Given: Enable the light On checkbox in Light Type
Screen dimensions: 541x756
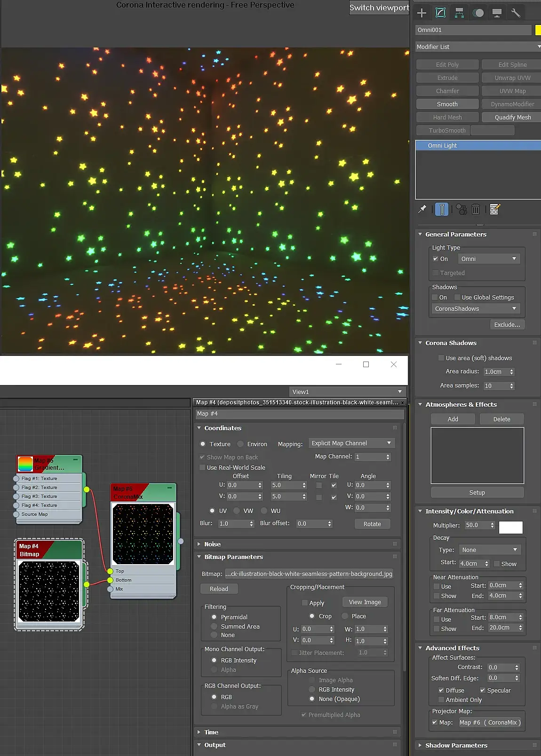Looking at the screenshot, I should click(436, 259).
